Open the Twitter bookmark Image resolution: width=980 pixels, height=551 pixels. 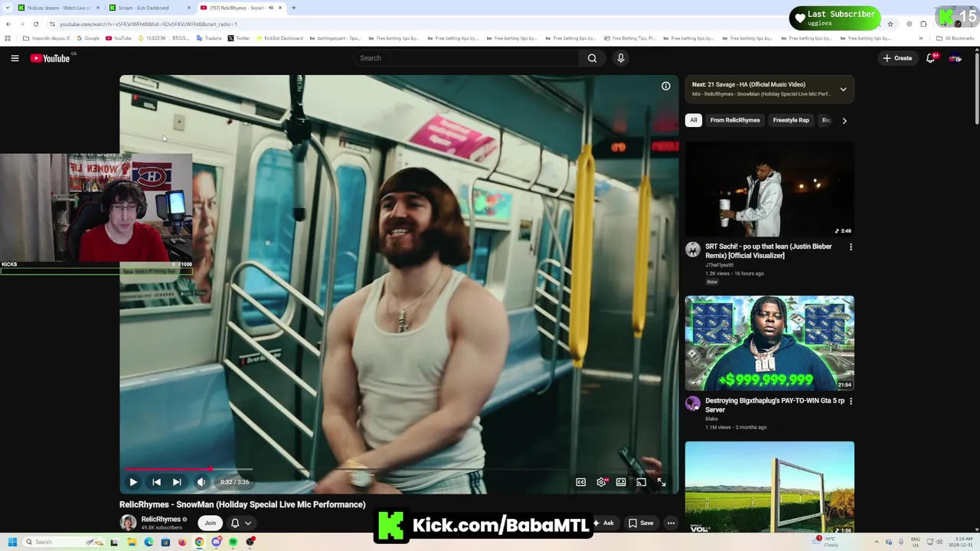pyautogui.click(x=239, y=38)
